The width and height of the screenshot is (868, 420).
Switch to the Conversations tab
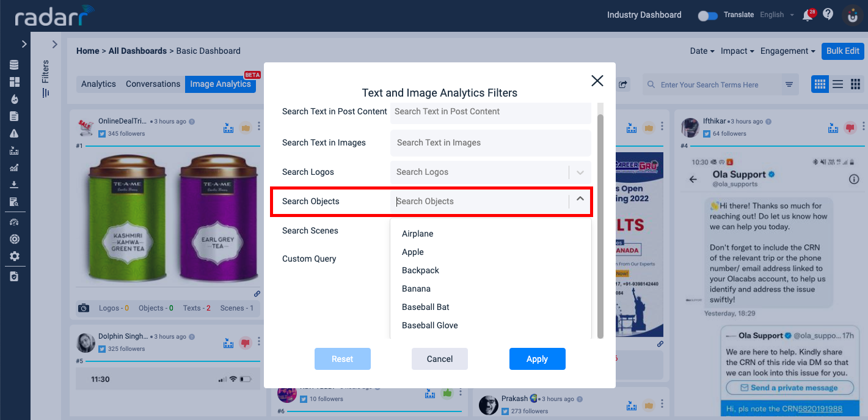[152, 84]
